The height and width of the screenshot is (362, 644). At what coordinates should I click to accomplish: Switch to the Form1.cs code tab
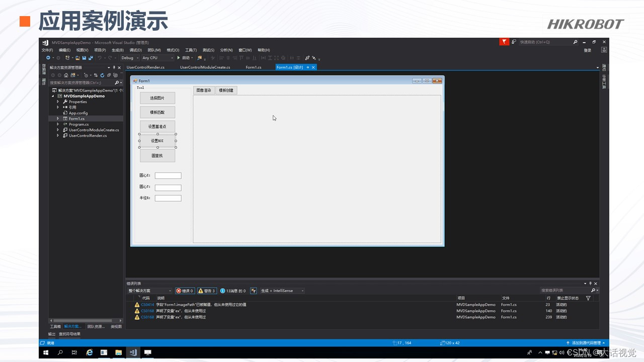254,67
